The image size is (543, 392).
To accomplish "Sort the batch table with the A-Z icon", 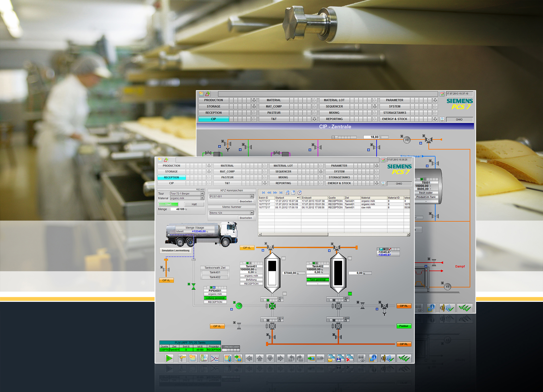I will pyautogui.click(x=287, y=193).
